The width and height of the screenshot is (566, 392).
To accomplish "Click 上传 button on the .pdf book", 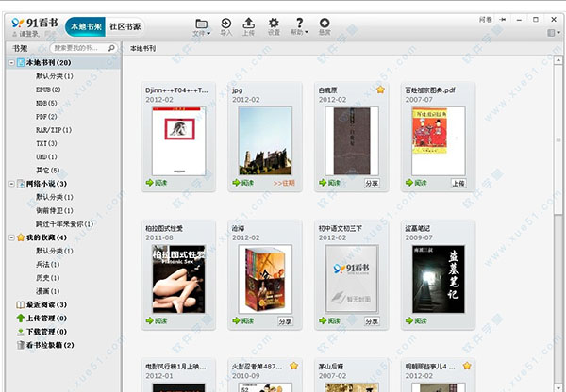I will [458, 183].
